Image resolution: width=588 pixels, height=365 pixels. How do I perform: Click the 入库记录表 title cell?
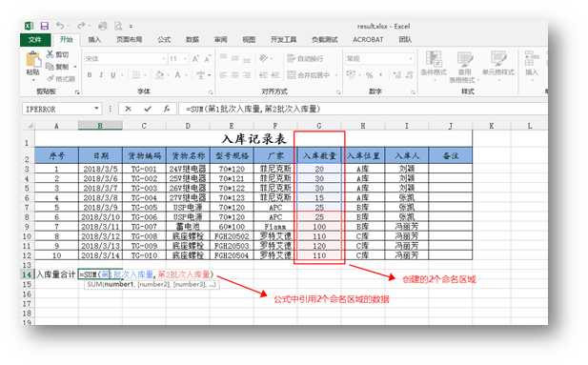coord(253,139)
